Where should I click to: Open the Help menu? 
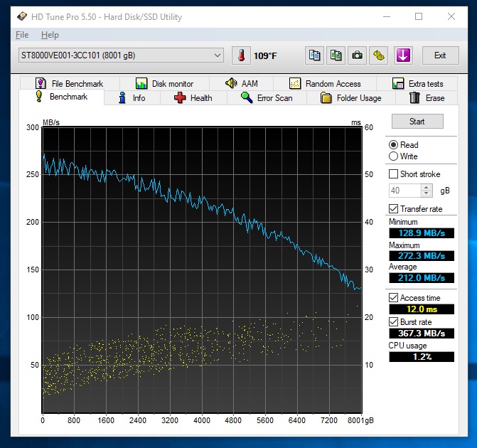50,35
